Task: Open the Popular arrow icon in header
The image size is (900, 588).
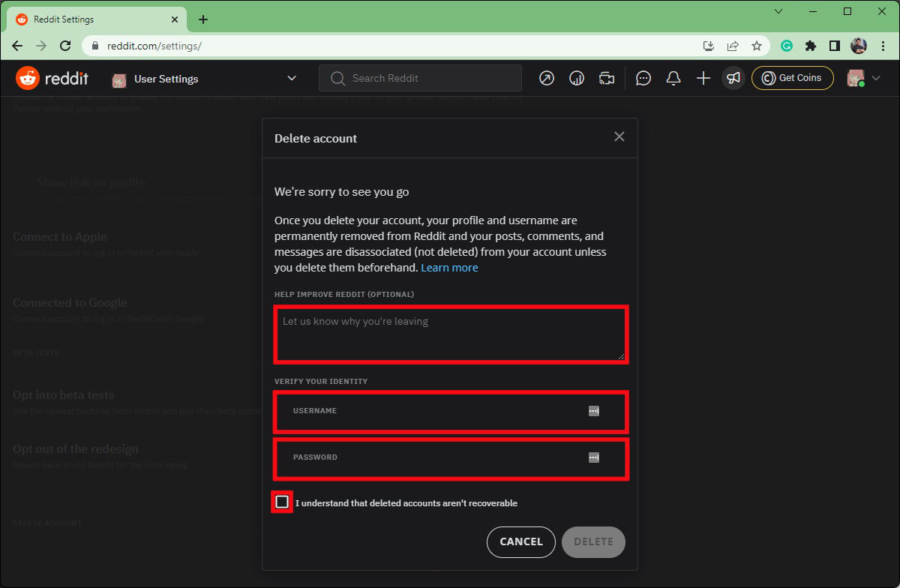Action: pyautogui.click(x=547, y=78)
